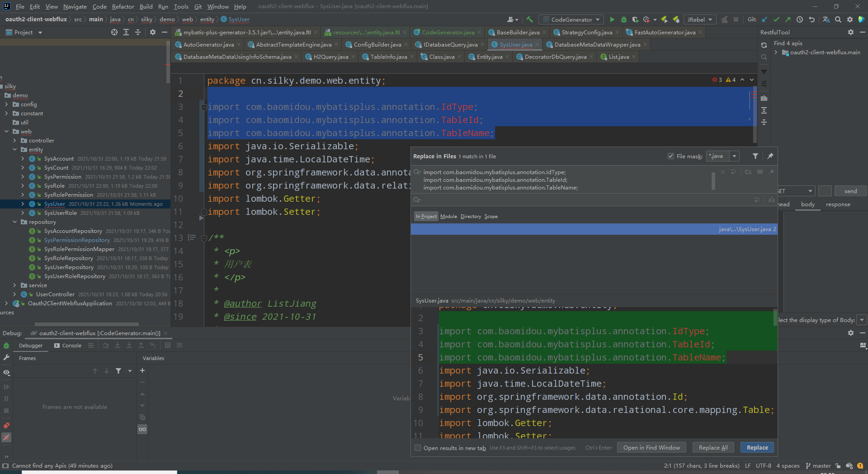
Task: Select Module search scope
Action: [x=448, y=217]
